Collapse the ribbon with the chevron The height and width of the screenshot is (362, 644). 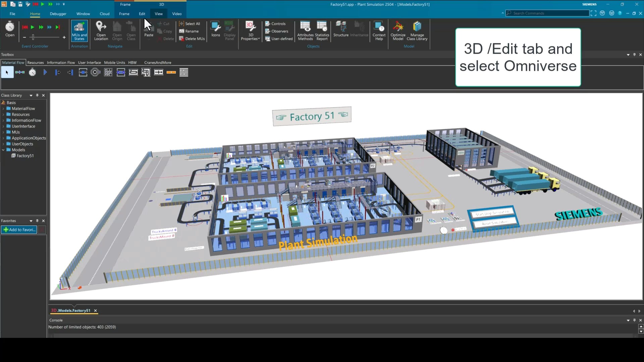click(x=502, y=13)
